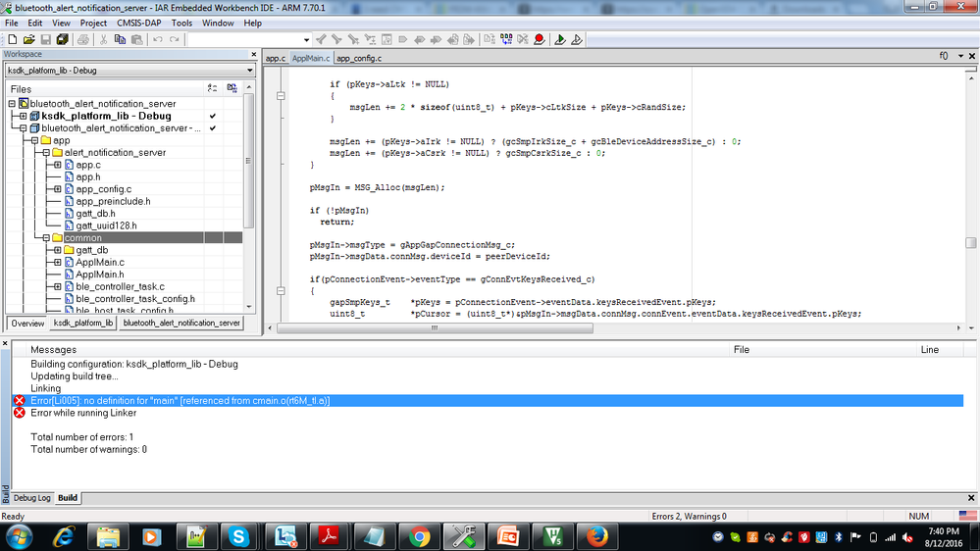Switch to the app.c editor tab
Viewport: 980px width, 551px height.
coord(275,58)
